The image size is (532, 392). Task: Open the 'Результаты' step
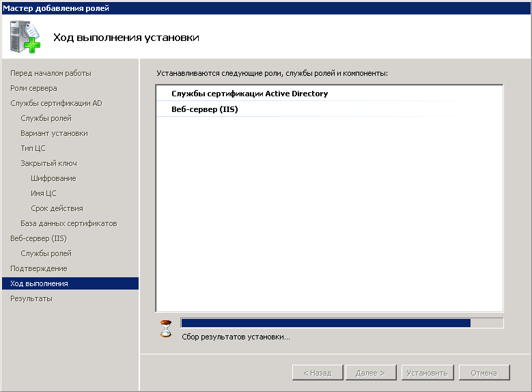pyautogui.click(x=31, y=298)
